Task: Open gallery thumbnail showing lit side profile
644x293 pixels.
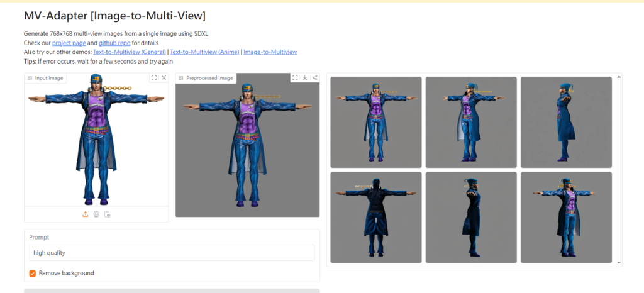Action: pos(566,122)
